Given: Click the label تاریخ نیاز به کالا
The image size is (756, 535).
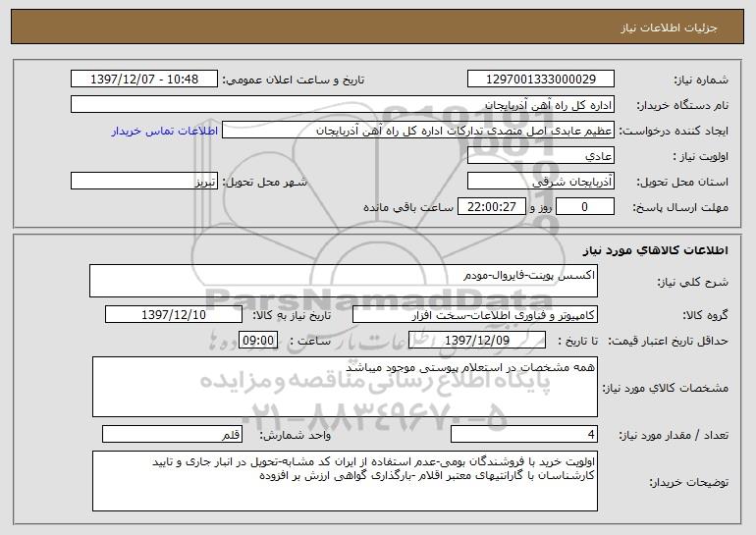Looking at the screenshot, I should click(292, 315).
